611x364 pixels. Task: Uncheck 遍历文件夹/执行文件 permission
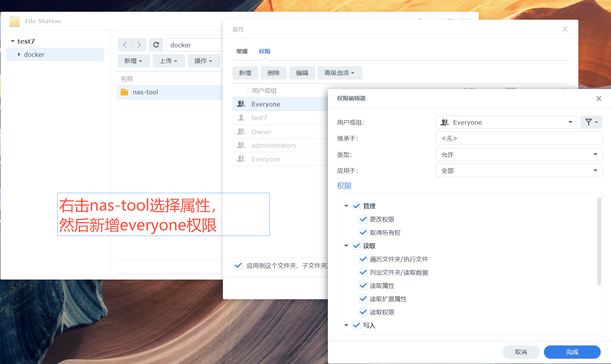363,259
